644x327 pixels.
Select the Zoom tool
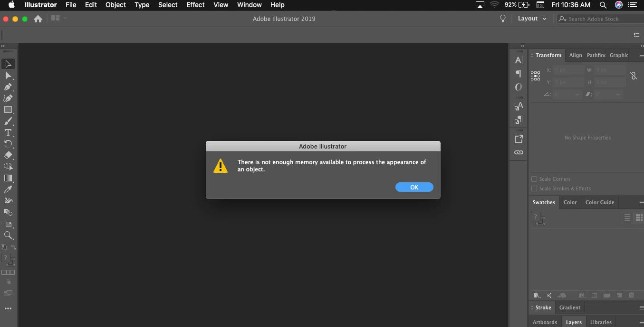(x=8, y=235)
